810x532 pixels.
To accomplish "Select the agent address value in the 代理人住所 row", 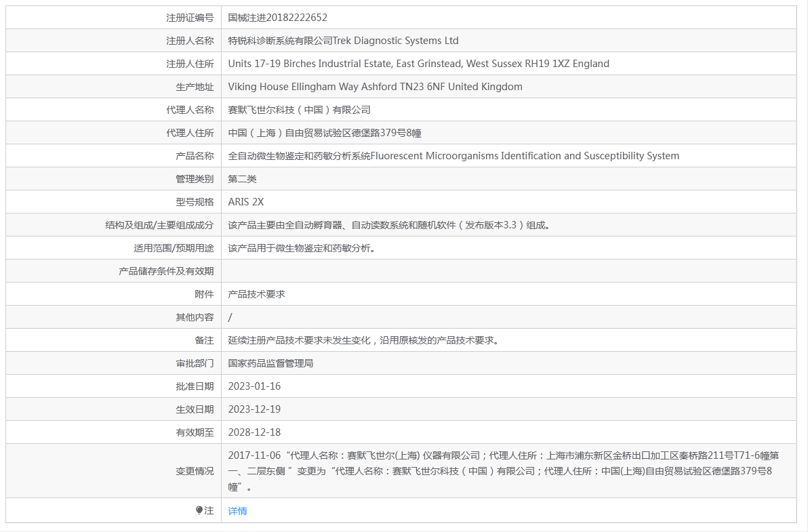I will click(x=325, y=133).
